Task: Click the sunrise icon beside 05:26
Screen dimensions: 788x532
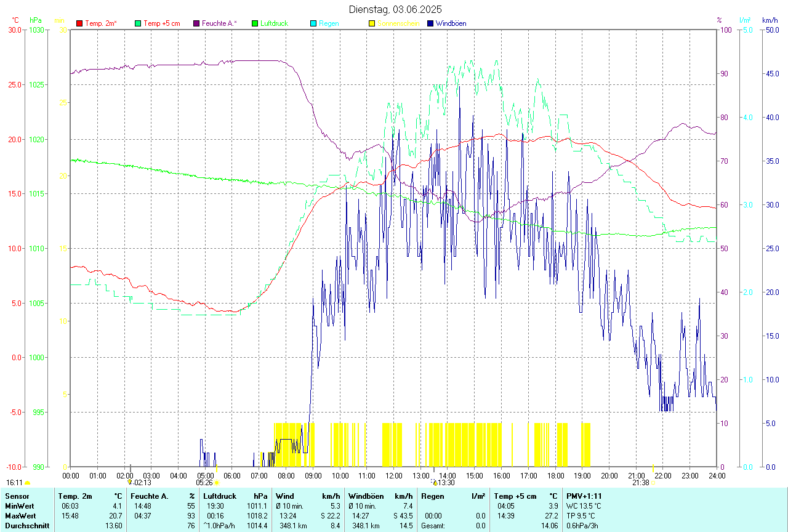Action: pyautogui.click(x=217, y=483)
